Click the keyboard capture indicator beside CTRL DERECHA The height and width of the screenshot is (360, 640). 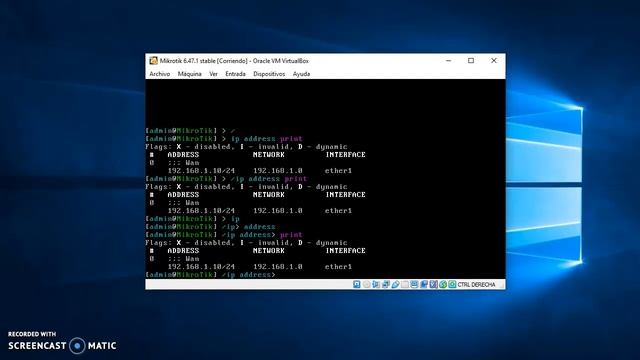click(x=452, y=284)
